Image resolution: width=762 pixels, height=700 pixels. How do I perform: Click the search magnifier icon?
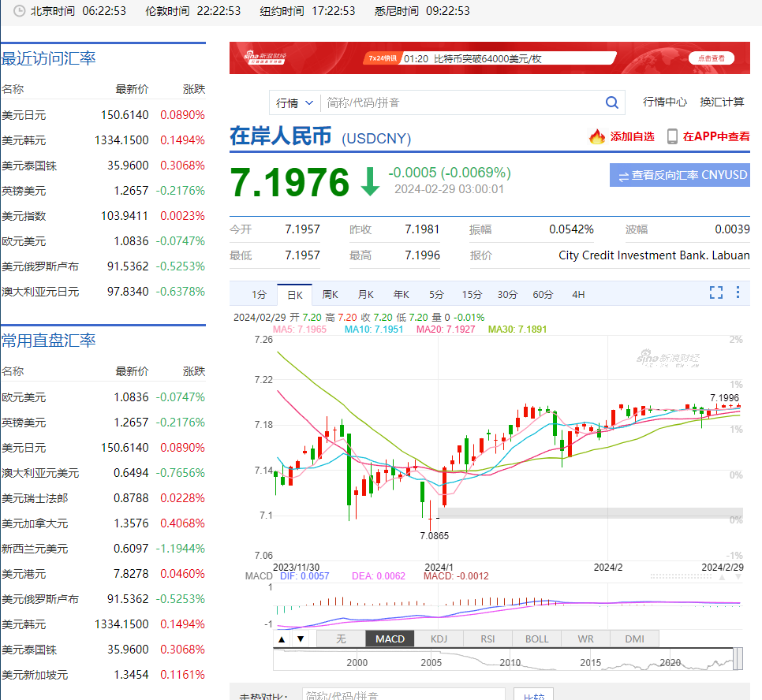612,102
